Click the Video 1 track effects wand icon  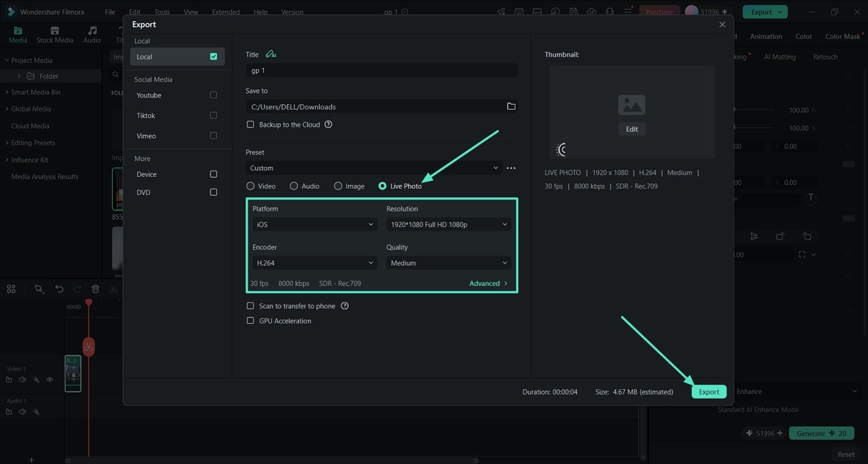[x=36, y=379]
